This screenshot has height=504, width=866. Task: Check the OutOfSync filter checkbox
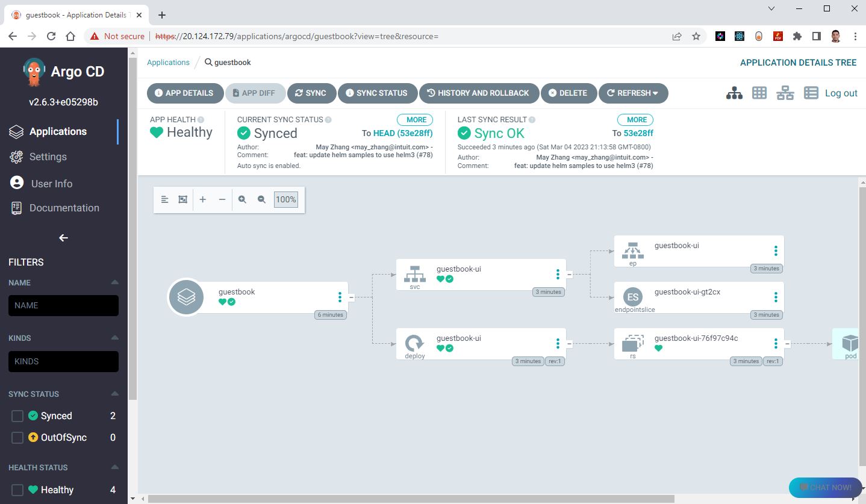point(17,438)
